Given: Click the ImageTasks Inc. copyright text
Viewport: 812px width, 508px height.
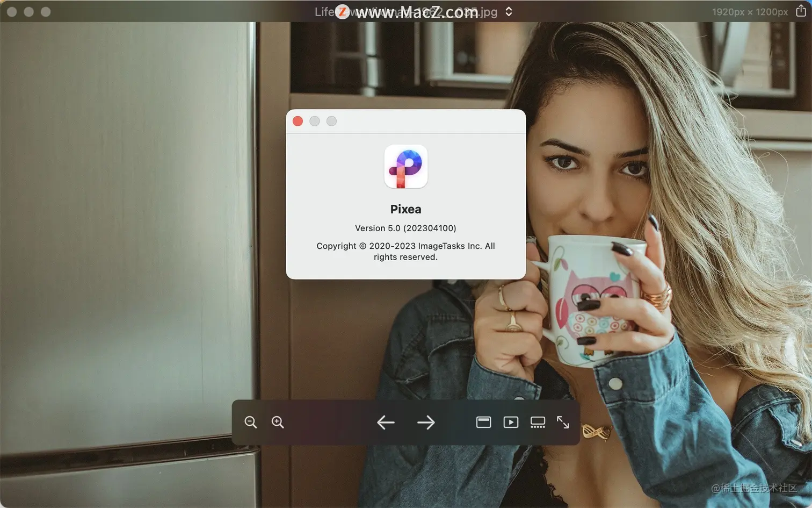Looking at the screenshot, I should pos(405,252).
